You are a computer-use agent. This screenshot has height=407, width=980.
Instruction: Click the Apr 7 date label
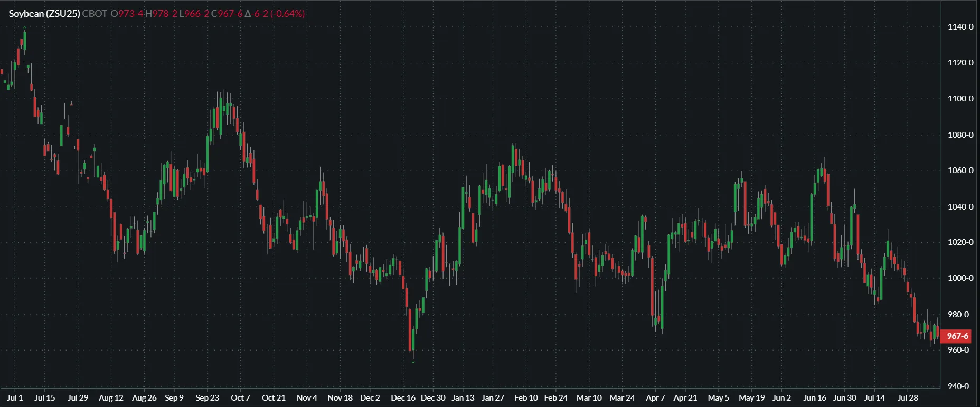click(x=655, y=398)
